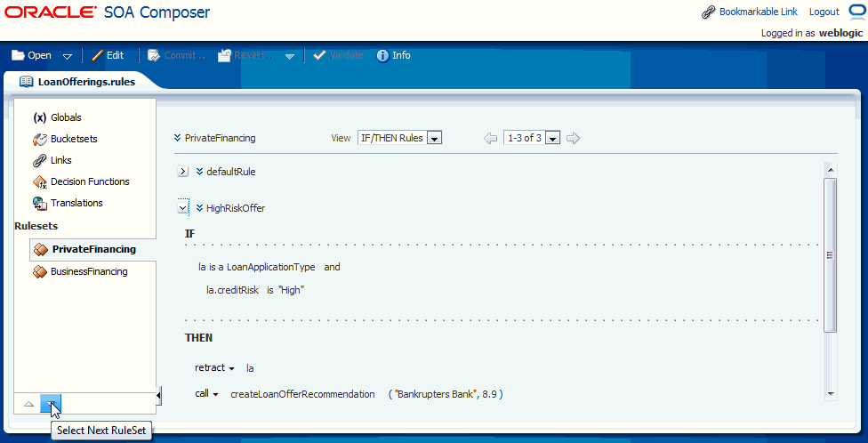Expand the Open dropdown arrow
Screen dimensions: 868x443
point(68,56)
